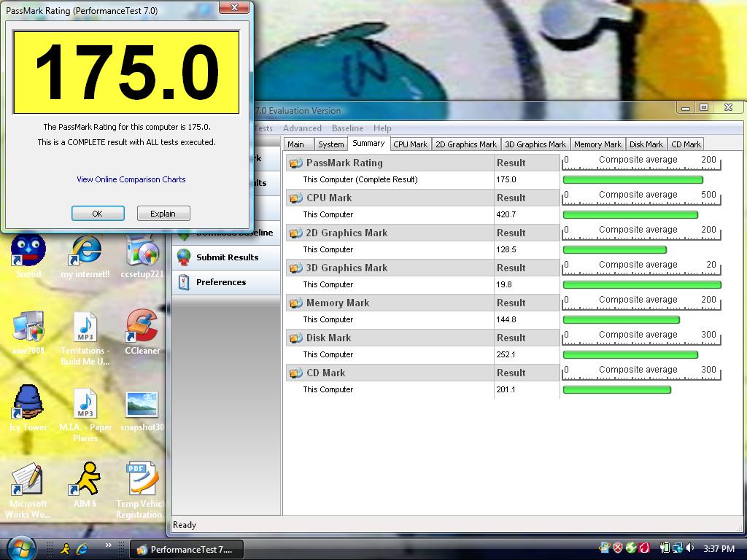
Task: Click the red shield security tray icon
Action: click(618, 548)
